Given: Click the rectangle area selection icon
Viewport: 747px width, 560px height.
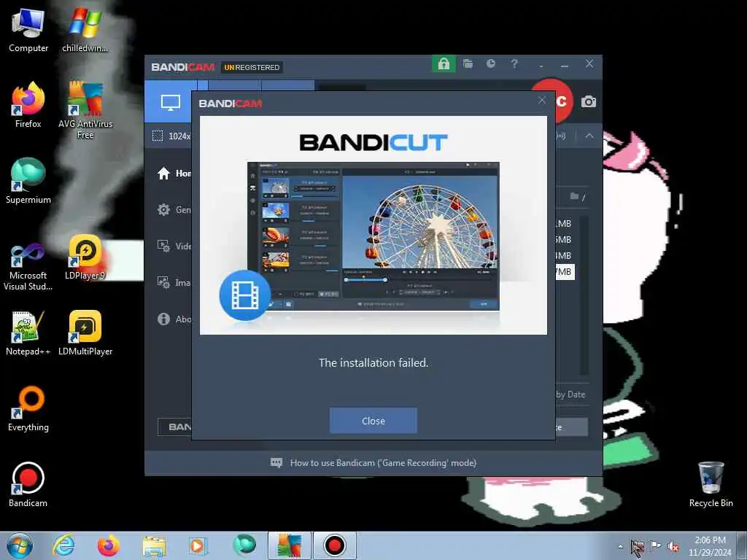Looking at the screenshot, I should 158,136.
